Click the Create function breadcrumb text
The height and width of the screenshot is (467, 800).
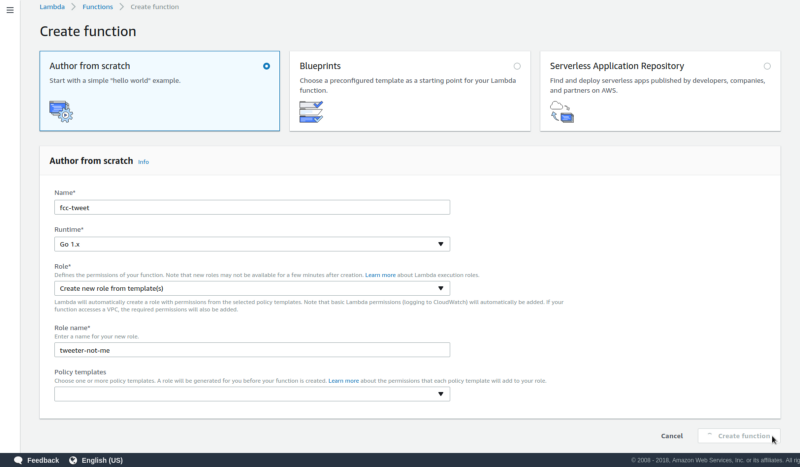coord(155,7)
